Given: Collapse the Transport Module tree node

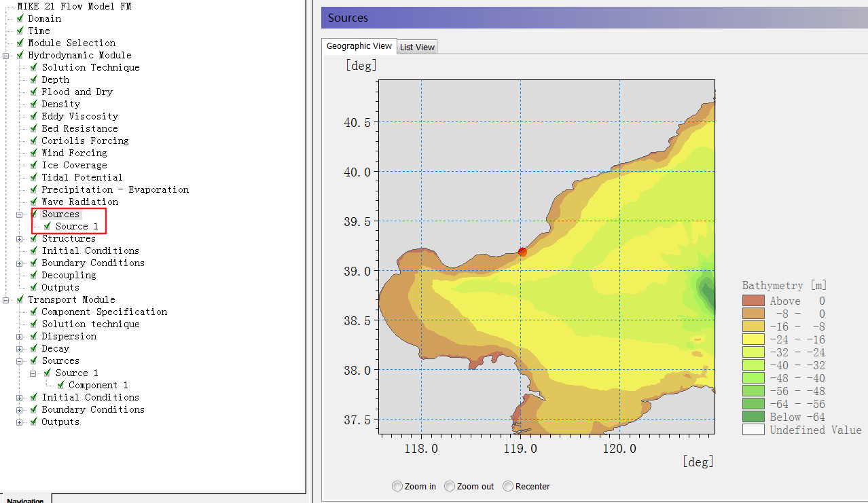Looking at the screenshot, I should click(6, 299).
